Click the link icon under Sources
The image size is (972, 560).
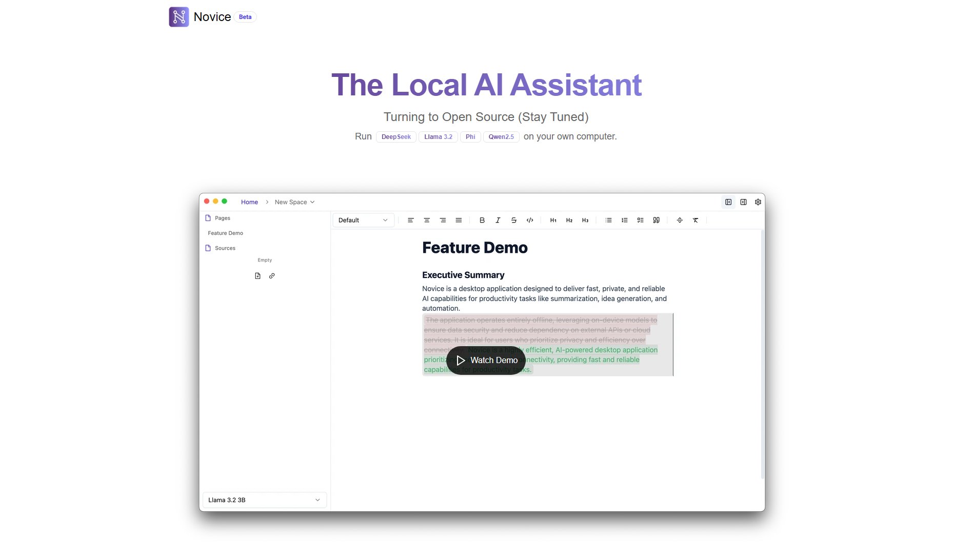coord(272,276)
